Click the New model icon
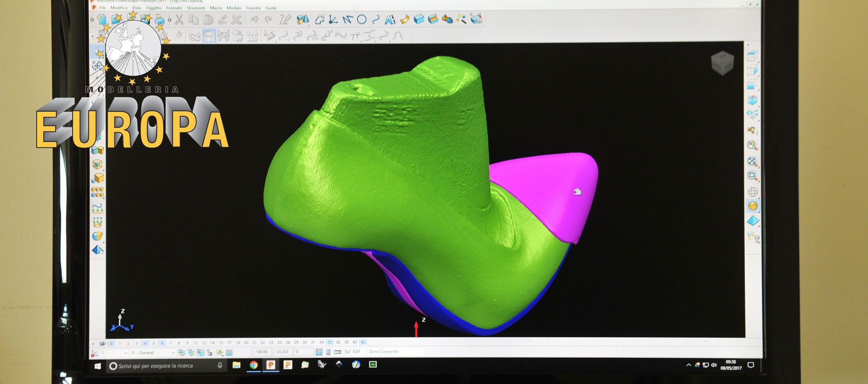The width and height of the screenshot is (868, 384). pyautogui.click(x=102, y=19)
